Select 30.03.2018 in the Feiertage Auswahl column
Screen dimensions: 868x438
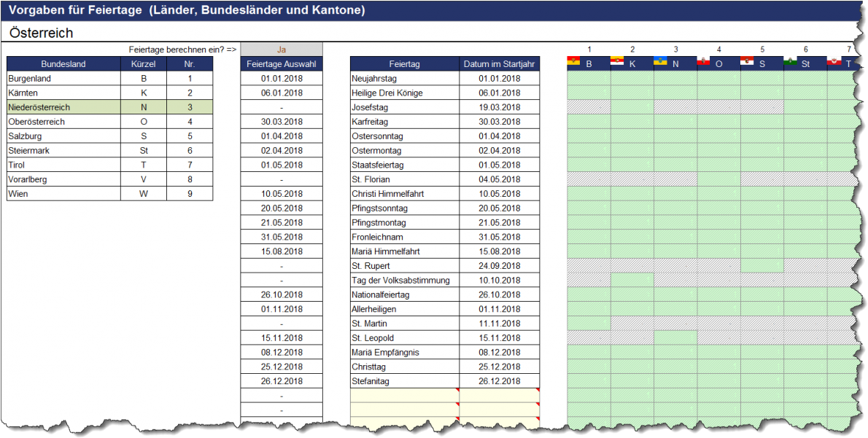[282, 122]
